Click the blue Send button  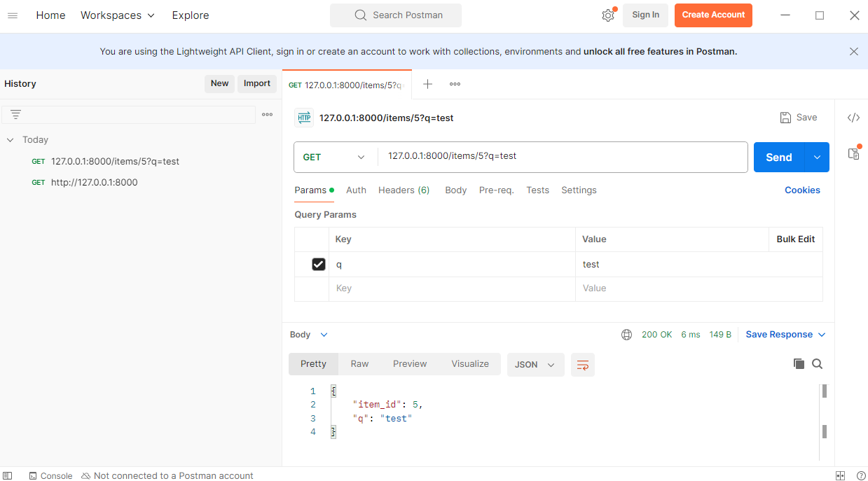point(778,158)
